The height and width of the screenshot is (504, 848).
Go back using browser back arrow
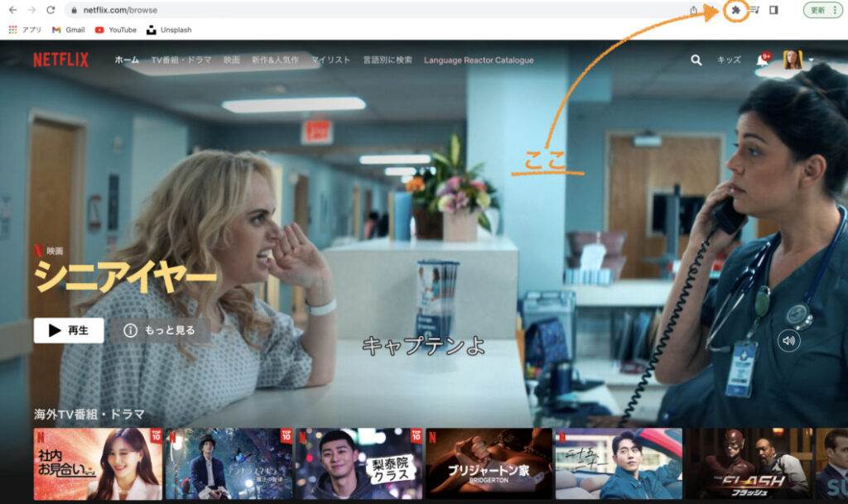tap(12, 10)
